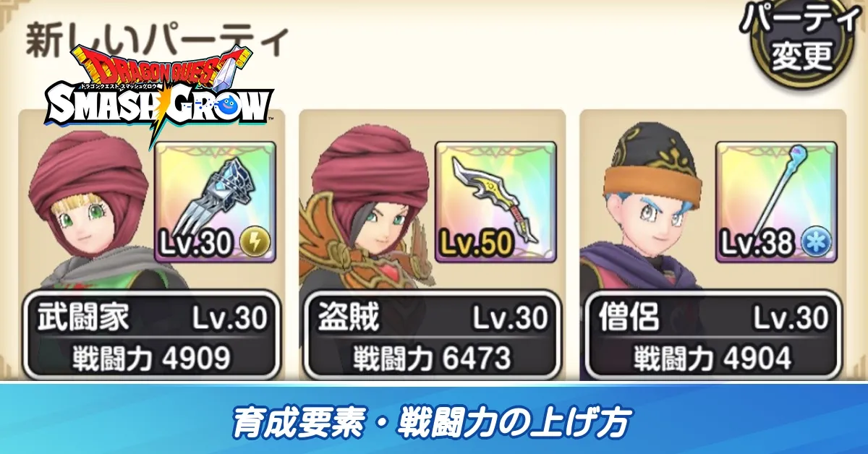The width and height of the screenshot is (868, 454).
Task: Select the claw weapon icon Lv.30
Action: click(x=216, y=202)
